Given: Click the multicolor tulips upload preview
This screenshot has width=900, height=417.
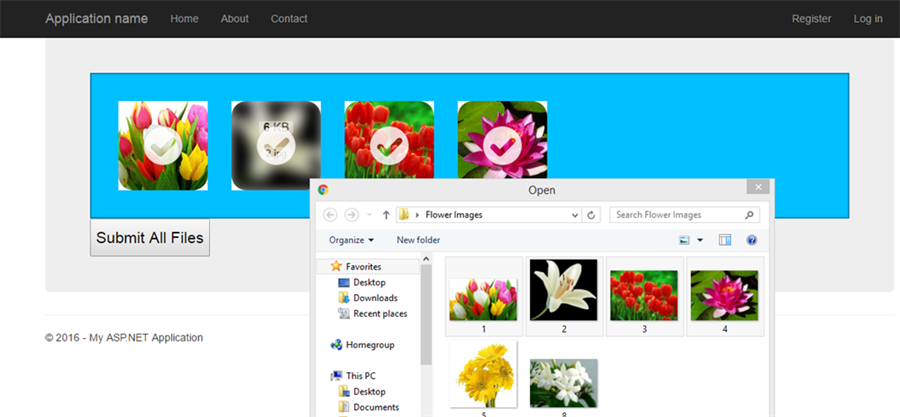Looking at the screenshot, I should pyautogui.click(x=163, y=146).
